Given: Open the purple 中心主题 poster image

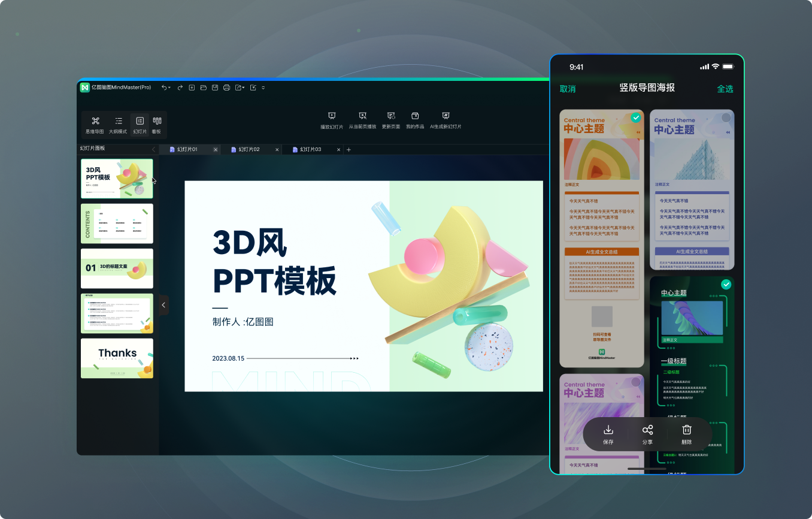Looking at the screenshot, I should pyautogui.click(x=602, y=423).
